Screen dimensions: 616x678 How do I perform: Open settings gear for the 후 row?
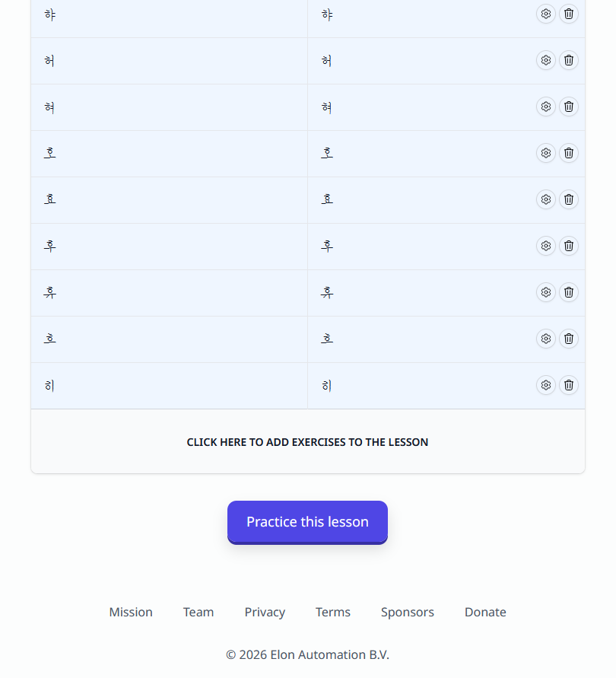545,246
